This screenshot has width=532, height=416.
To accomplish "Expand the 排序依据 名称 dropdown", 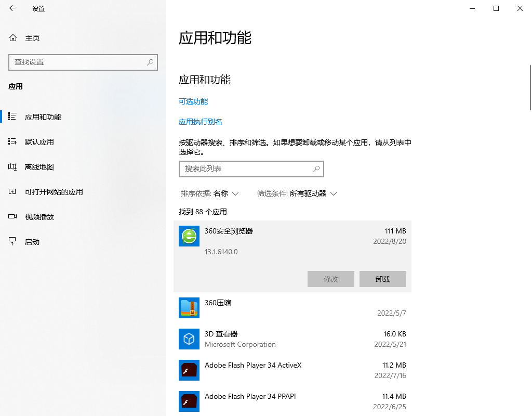I will click(x=209, y=193).
